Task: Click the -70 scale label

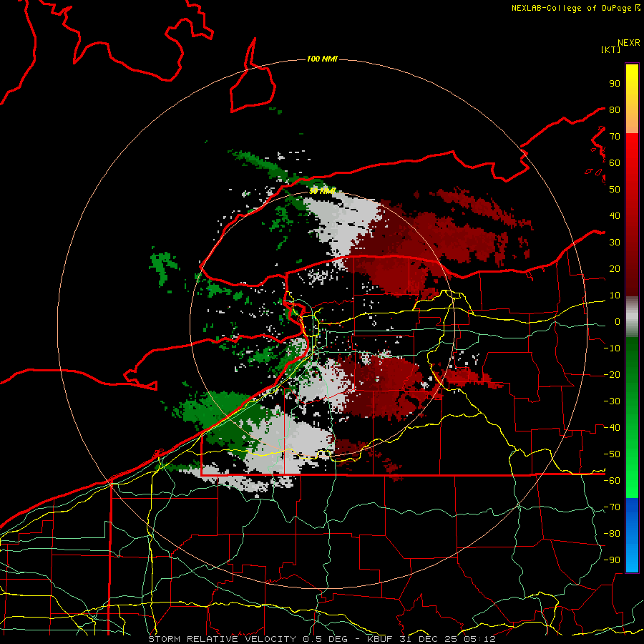Action: [x=612, y=507]
